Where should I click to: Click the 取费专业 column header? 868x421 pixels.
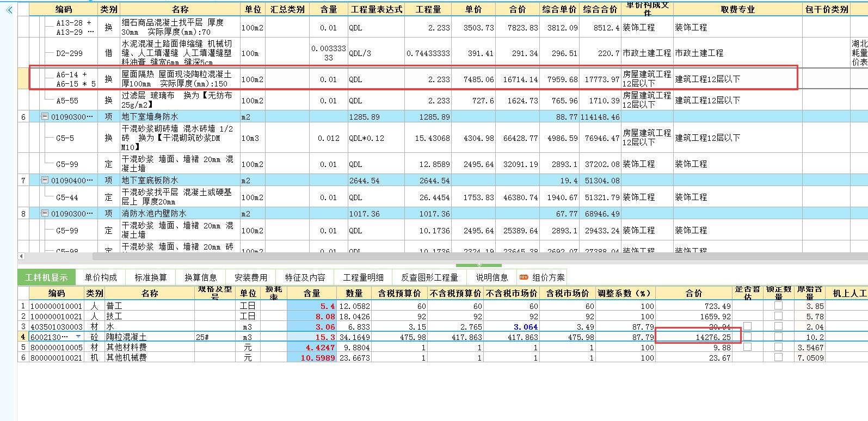click(738, 9)
